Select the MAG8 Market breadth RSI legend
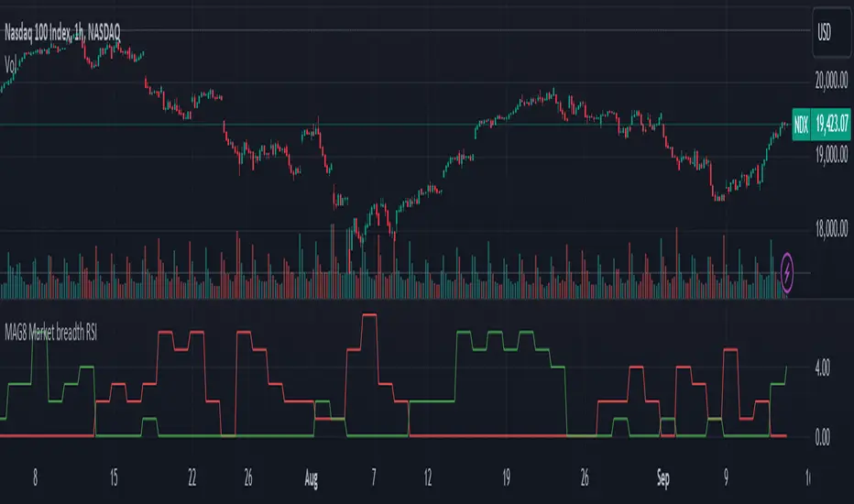The image size is (854, 504). tap(50, 332)
